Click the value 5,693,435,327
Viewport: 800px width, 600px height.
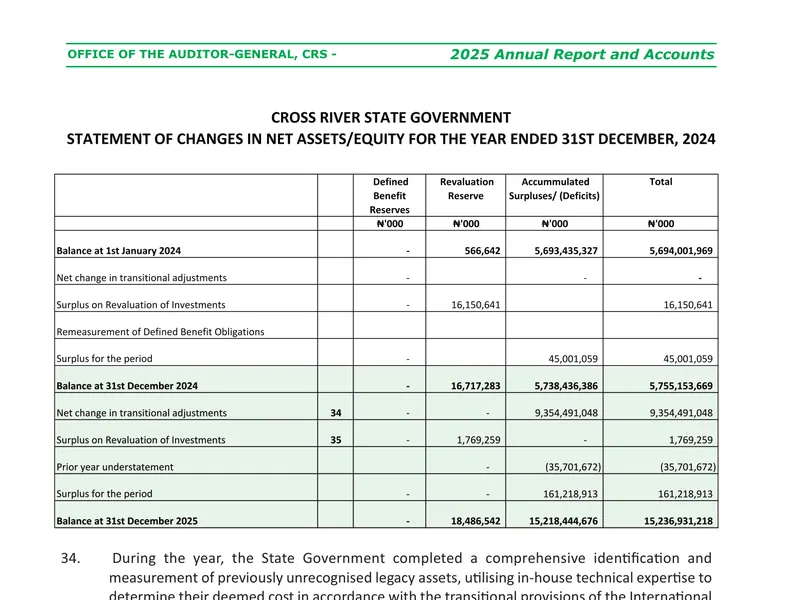(566, 251)
